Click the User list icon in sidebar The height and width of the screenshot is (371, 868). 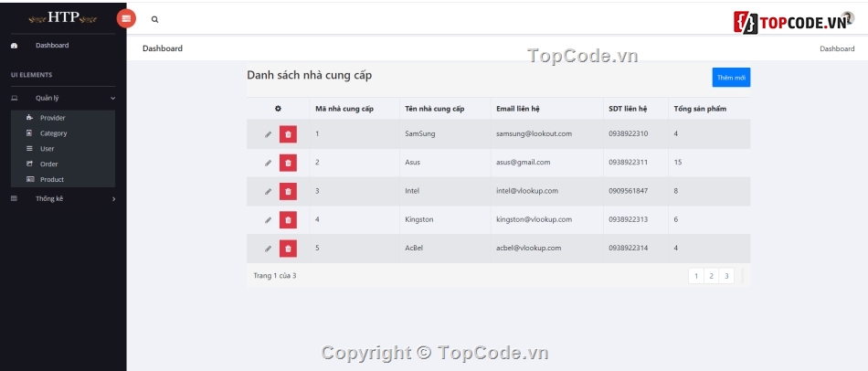point(29,148)
